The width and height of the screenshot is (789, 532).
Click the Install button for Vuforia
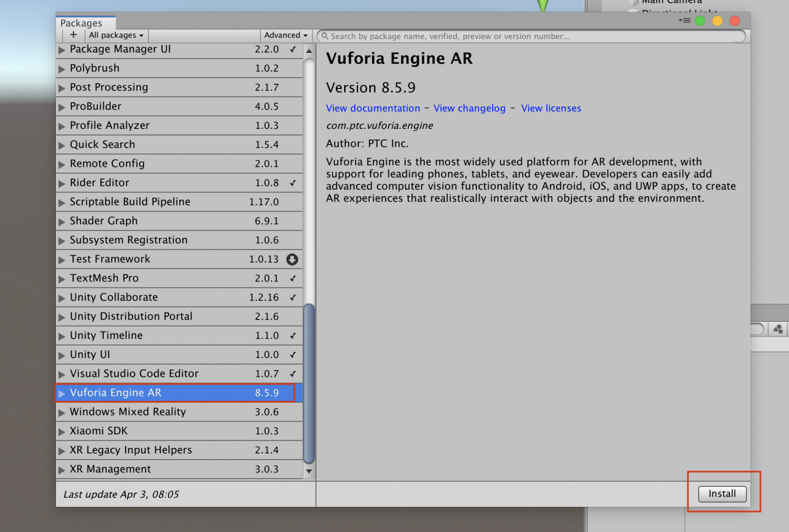click(x=722, y=493)
